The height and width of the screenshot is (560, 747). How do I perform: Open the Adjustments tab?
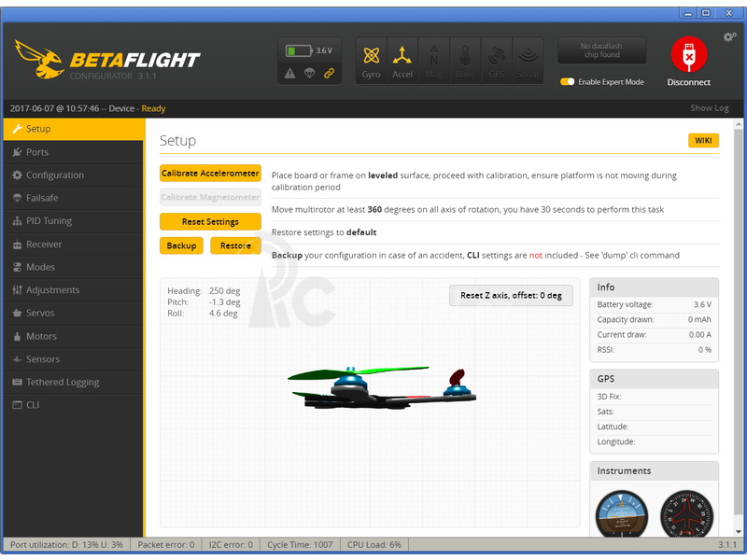coord(74,290)
